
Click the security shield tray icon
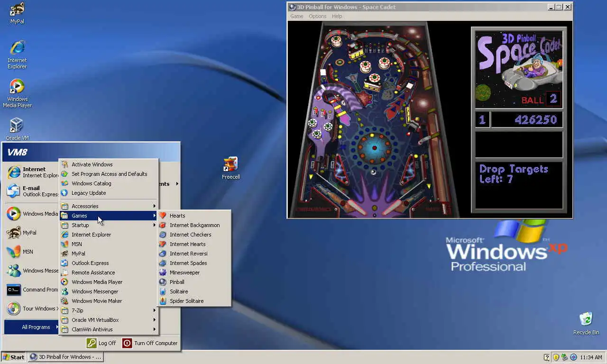click(556, 357)
